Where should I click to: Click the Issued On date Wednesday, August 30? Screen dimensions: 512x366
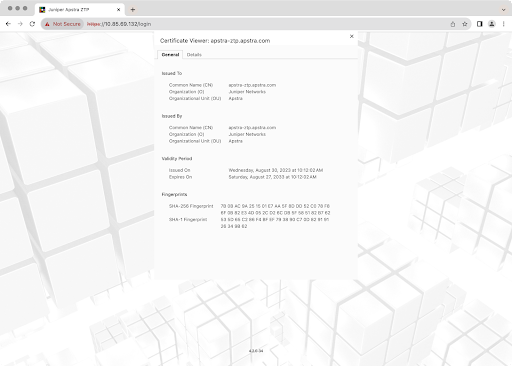276,170
